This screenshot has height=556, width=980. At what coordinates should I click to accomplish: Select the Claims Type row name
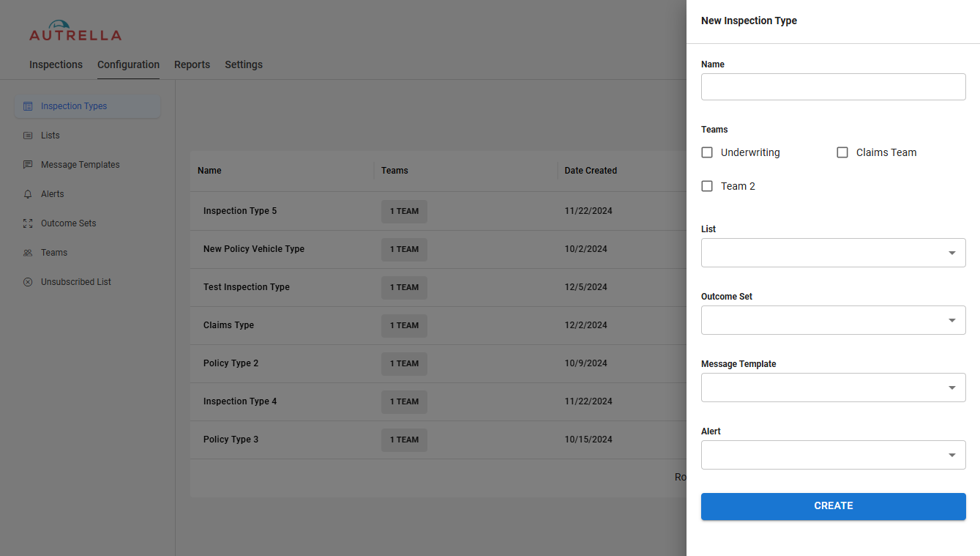228,325
